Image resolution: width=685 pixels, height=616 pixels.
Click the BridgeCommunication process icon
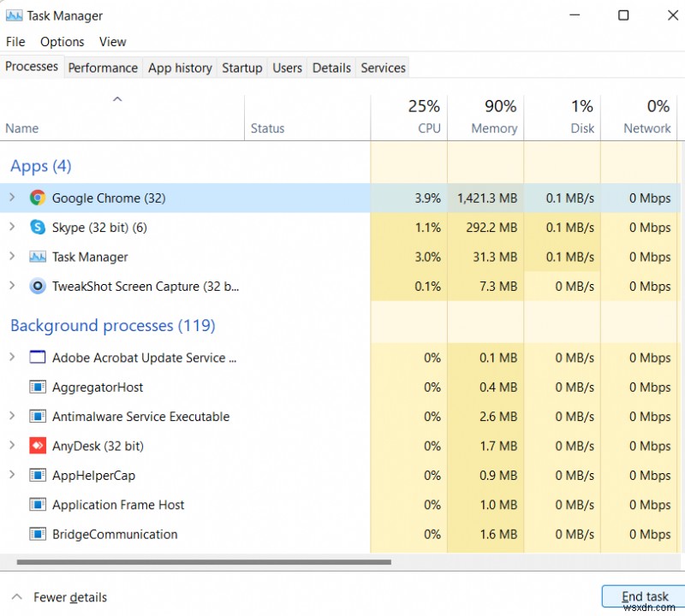pyautogui.click(x=38, y=534)
